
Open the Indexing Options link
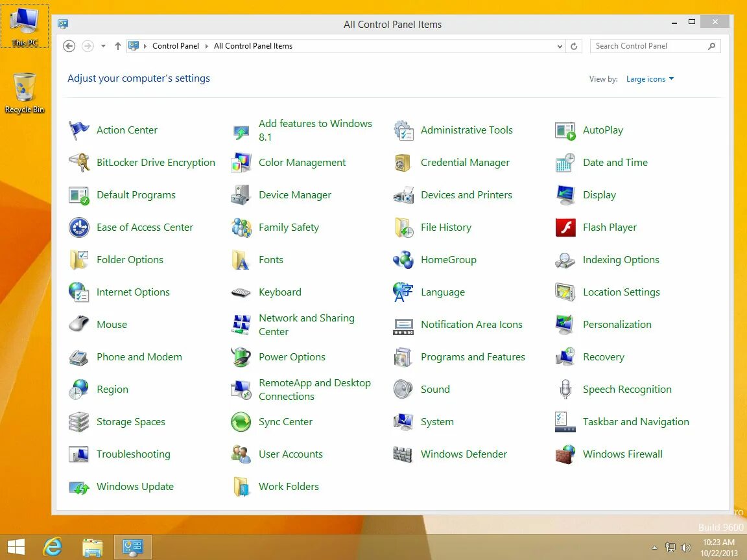tap(621, 259)
